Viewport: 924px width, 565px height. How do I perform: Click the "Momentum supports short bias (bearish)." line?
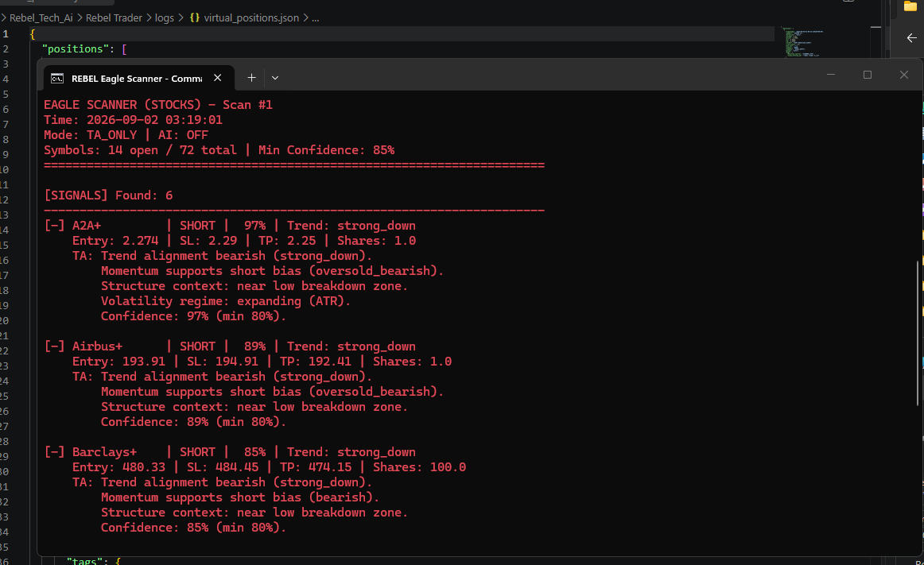pos(240,497)
